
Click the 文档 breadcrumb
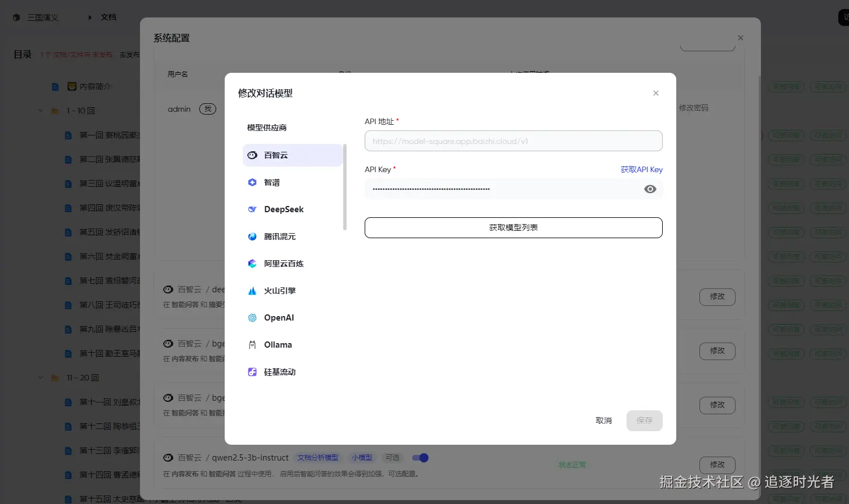tap(108, 17)
